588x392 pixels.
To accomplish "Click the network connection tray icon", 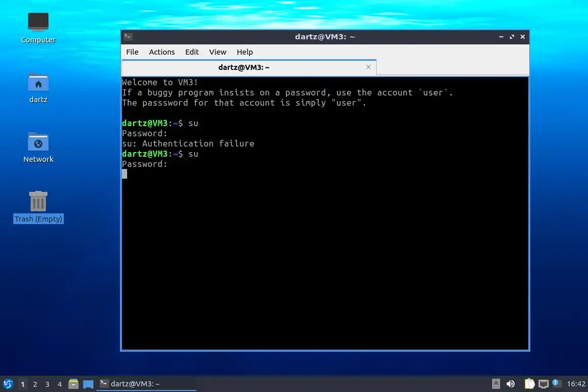I will (x=544, y=384).
